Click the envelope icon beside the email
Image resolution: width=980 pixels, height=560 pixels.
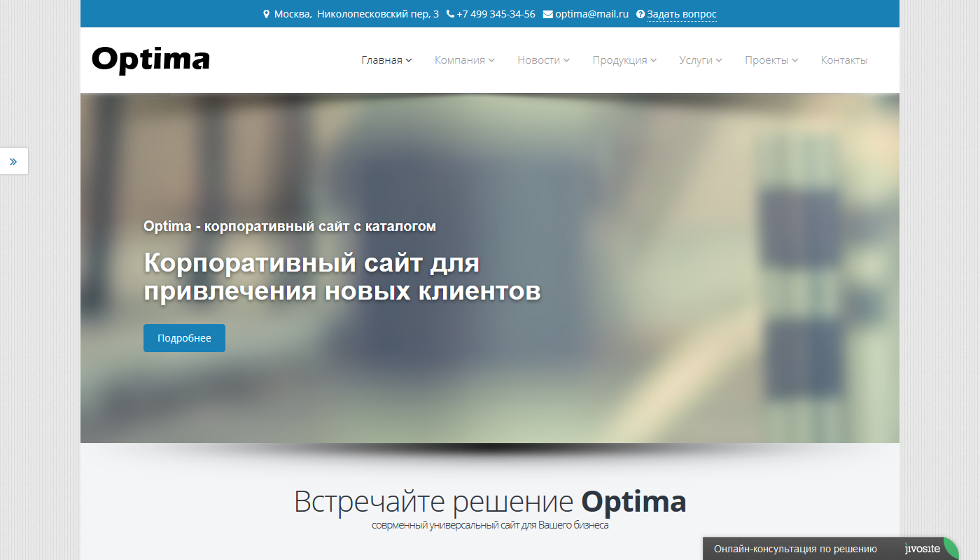tap(547, 14)
